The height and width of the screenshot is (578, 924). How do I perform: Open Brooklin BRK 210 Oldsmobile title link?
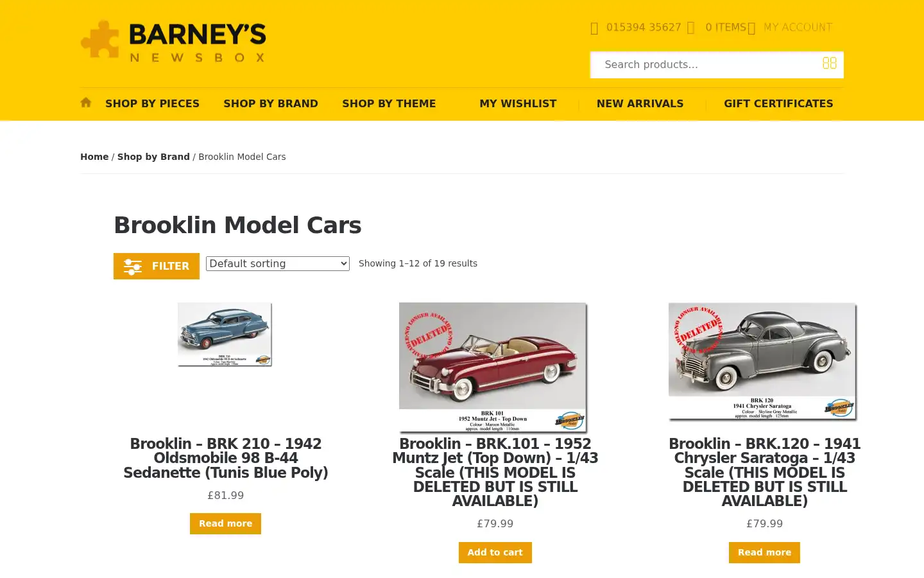coord(226,458)
